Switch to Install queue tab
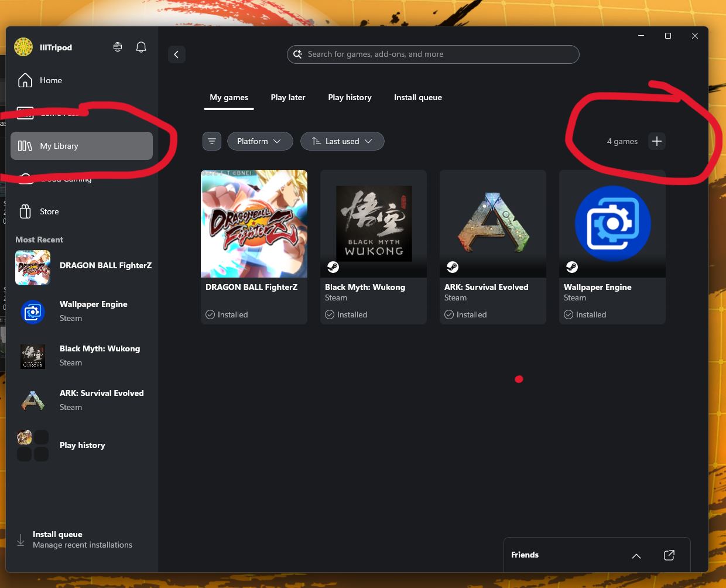 (x=418, y=97)
